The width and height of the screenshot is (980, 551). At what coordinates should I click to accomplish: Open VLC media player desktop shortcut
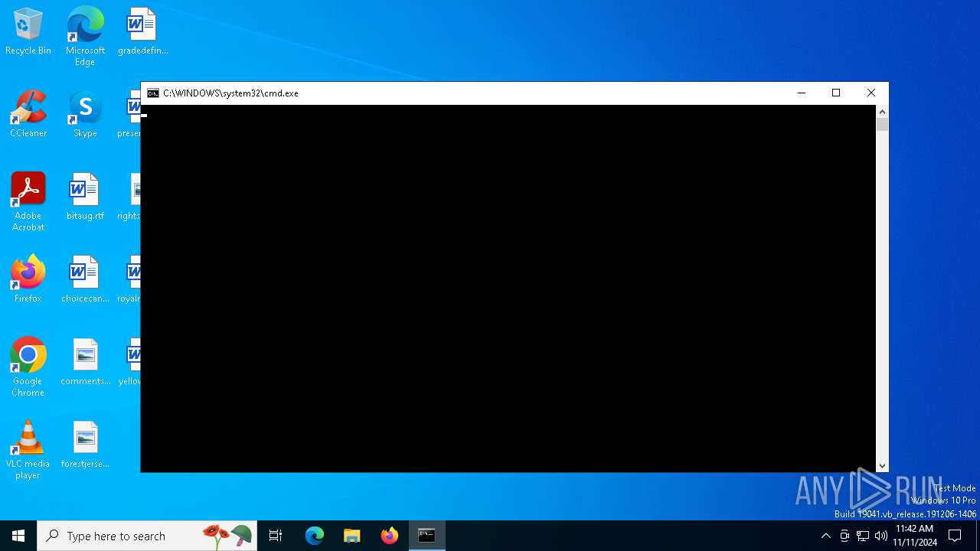point(28,450)
